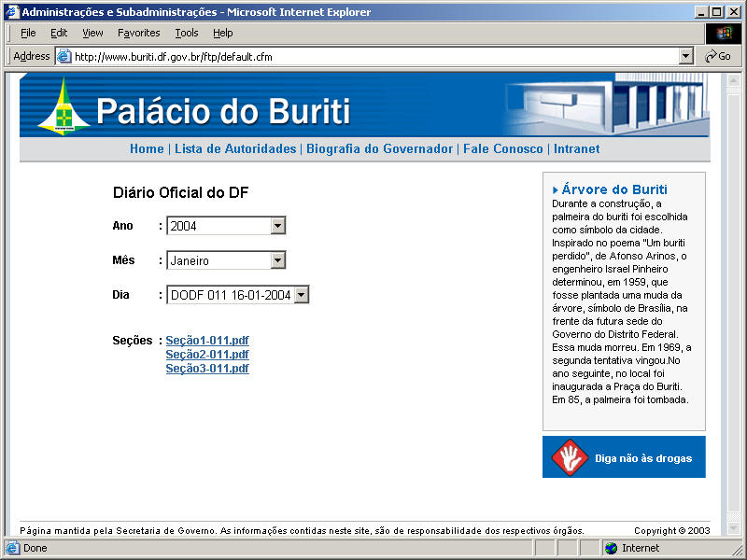Click the Go arrow button
Screen dimensions: 747x560
717,56
